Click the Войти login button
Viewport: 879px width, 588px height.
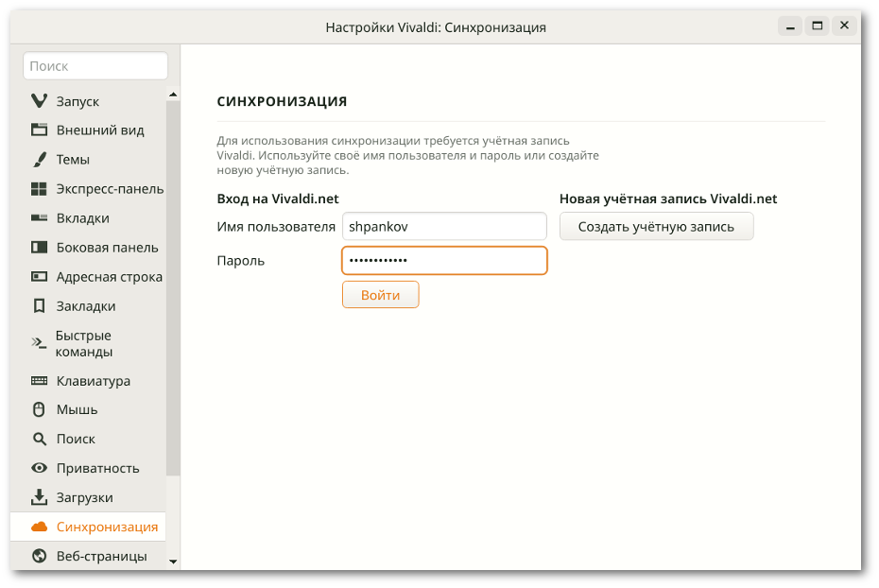[381, 295]
